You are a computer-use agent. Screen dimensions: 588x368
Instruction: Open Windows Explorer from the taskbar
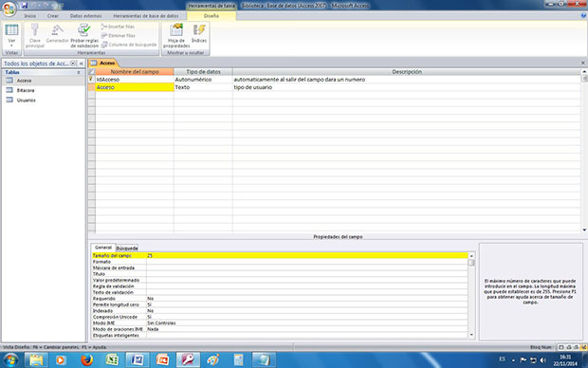(x=36, y=360)
